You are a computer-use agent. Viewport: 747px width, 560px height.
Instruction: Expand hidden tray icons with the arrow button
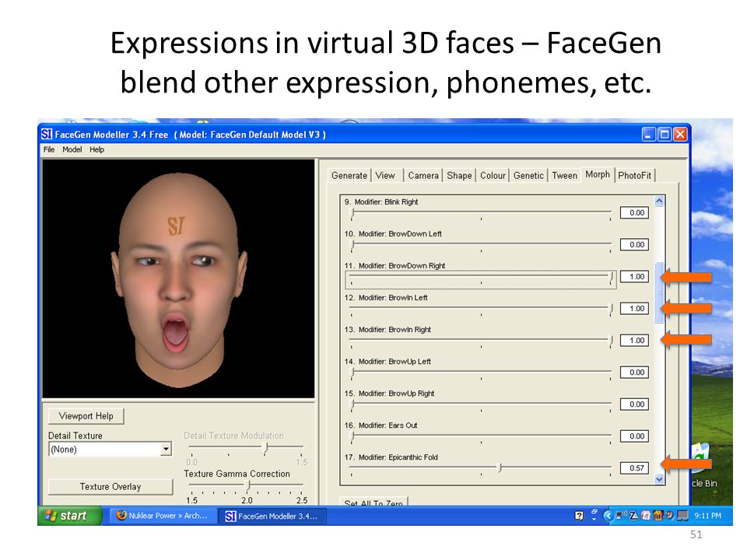tap(608, 516)
